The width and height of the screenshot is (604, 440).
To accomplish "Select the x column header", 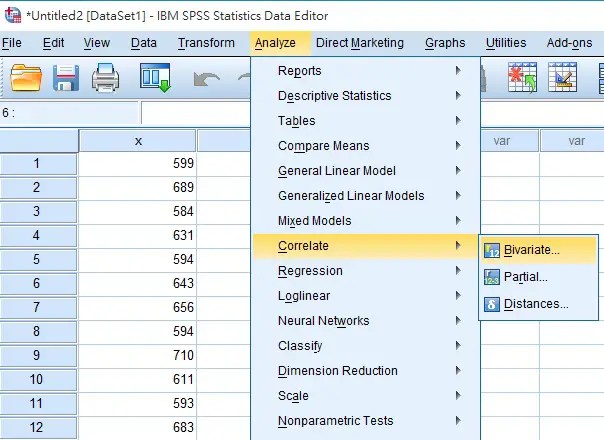I will (x=138, y=141).
